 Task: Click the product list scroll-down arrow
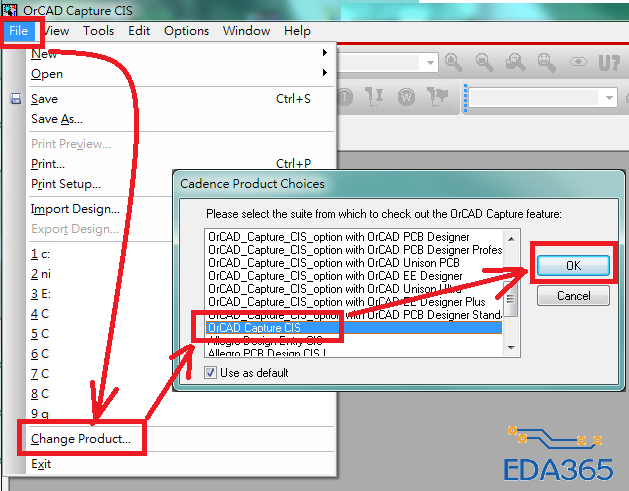511,347
